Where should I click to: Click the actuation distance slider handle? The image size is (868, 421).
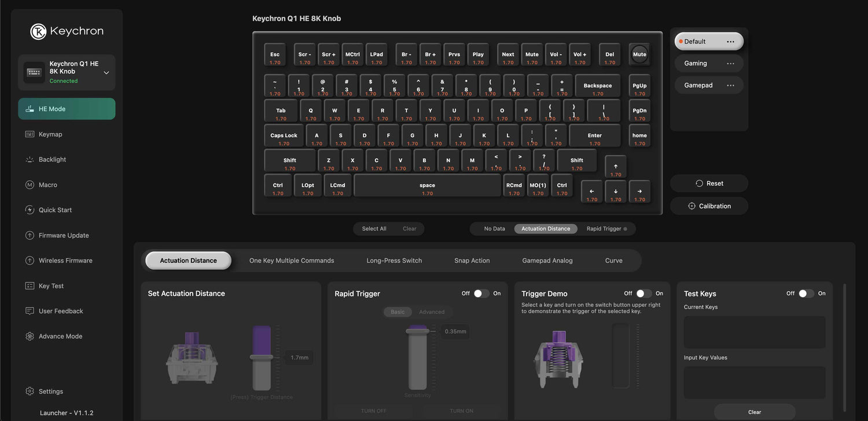coord(261,357)
